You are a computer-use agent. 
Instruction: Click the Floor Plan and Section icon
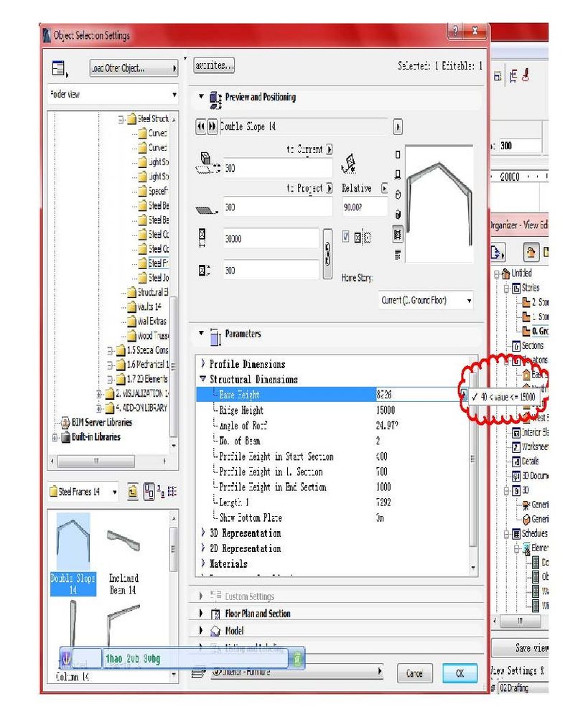coord(215,614)
